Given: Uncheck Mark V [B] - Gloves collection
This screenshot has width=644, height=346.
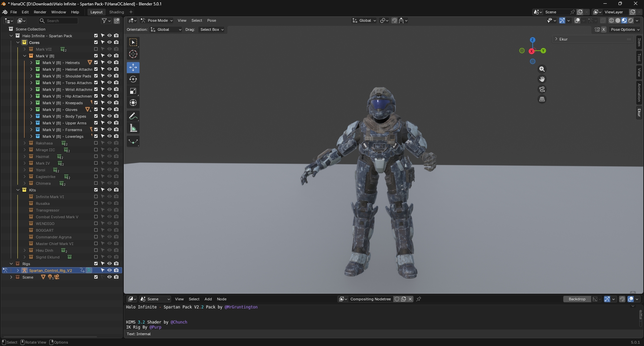Looking at the screenshot, I should point(96,110).
